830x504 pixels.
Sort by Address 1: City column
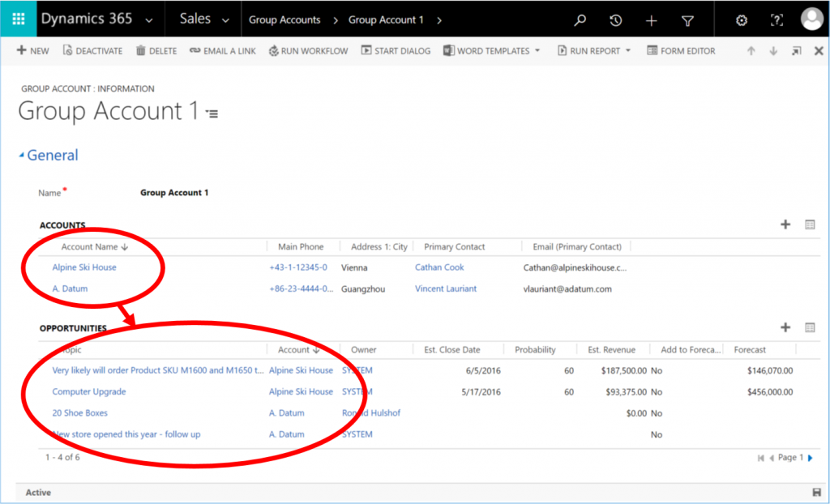pyautogui.click(x=379, y=246)
